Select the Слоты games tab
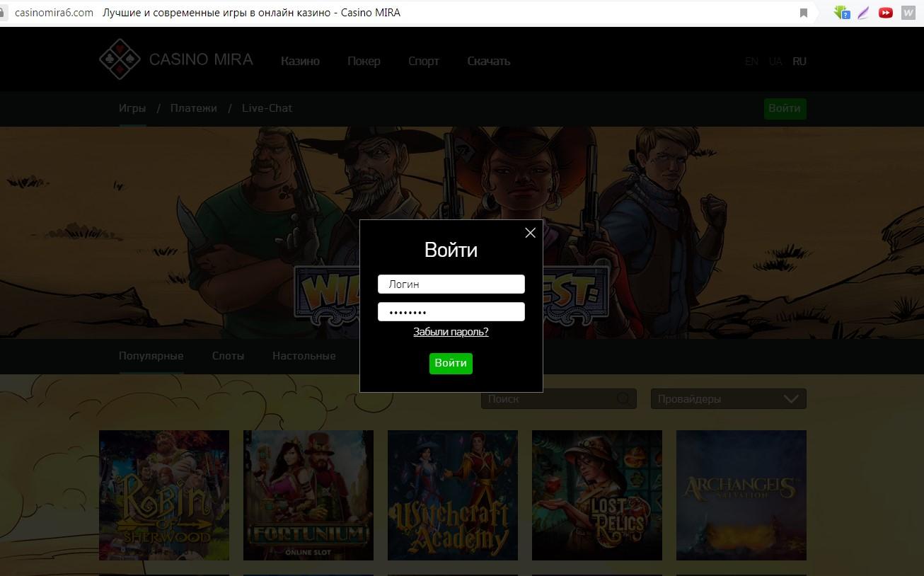Screen dimensions: 924x576 [229, 355]
